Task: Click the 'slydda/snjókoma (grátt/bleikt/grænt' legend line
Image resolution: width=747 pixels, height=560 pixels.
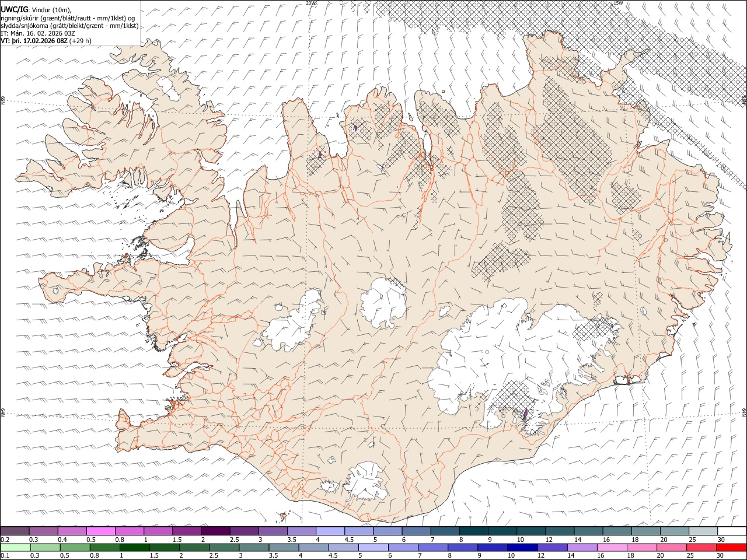Action: [x=69, y=26]
